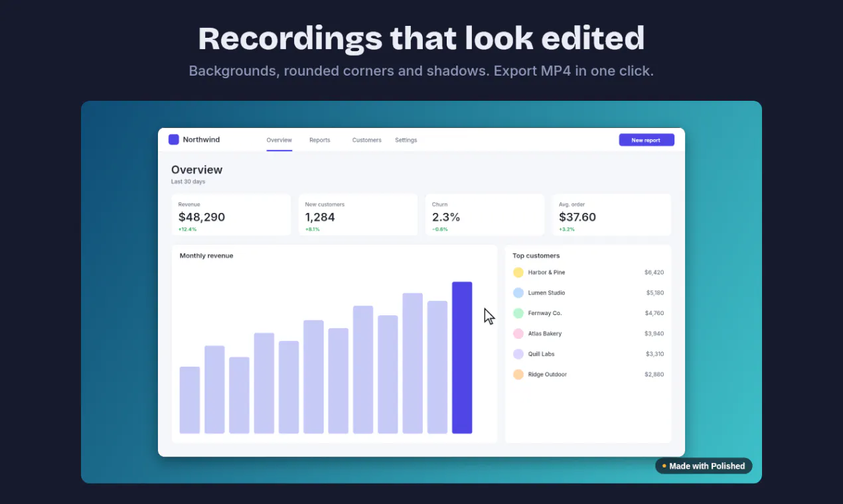
Task: Open the Overview tab
Action: coord(279,140)
